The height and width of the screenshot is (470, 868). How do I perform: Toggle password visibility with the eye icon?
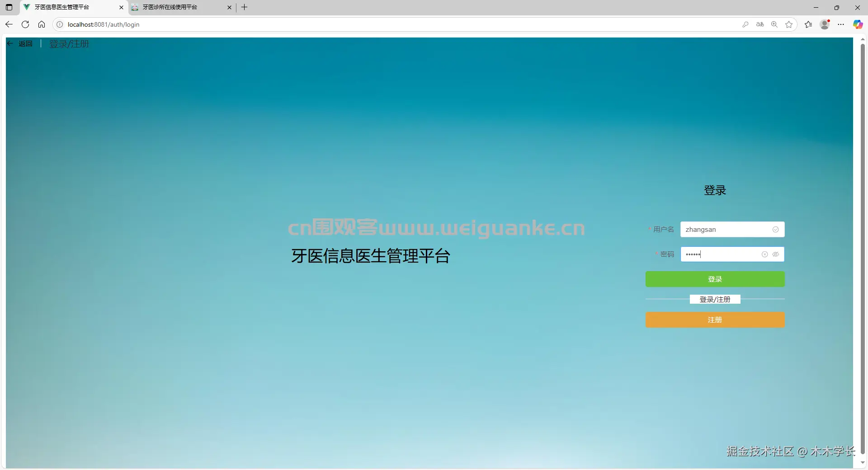click(x=776, y=254)
